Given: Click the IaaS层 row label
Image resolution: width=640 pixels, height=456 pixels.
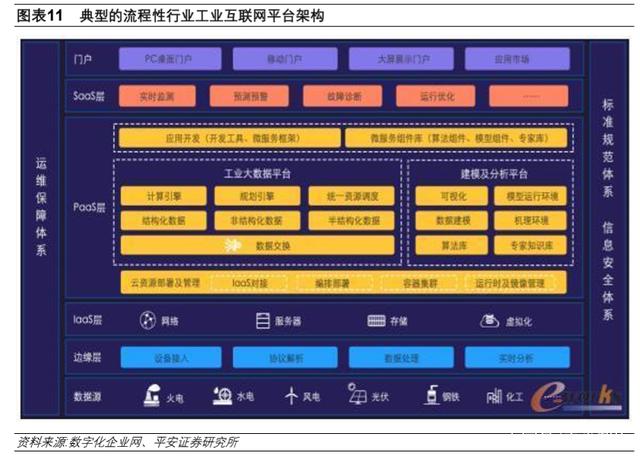Looking at the screenshot, I should [87, 320].
